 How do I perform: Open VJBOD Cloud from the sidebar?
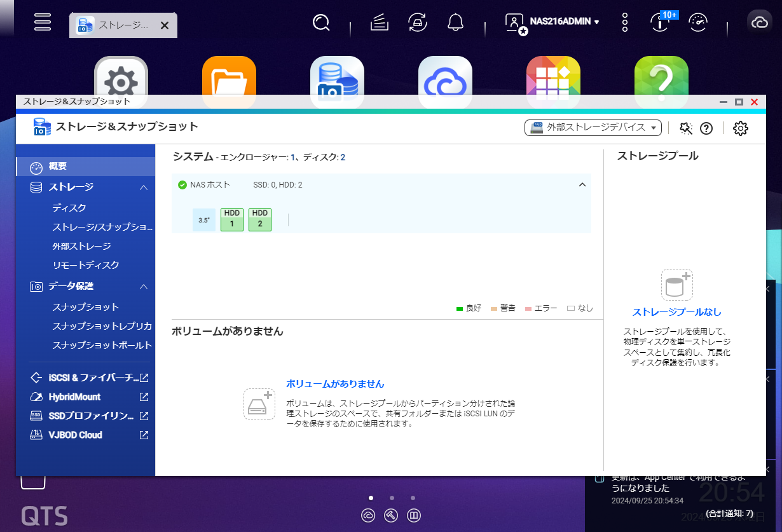(x=75, y=435)
